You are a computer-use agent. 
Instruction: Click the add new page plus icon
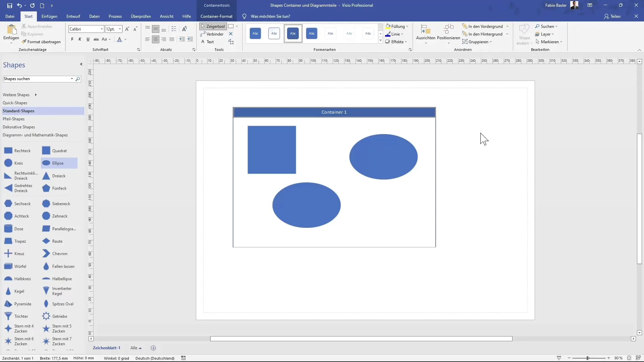153,348
